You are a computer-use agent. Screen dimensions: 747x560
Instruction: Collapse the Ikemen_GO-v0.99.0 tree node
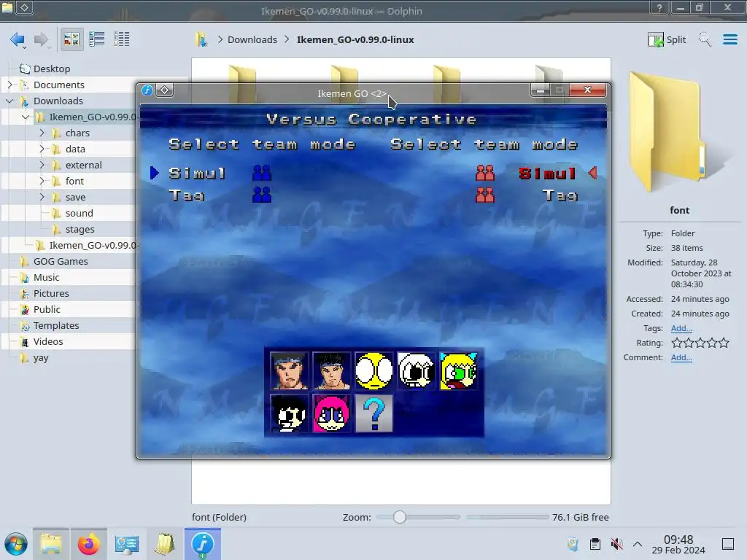[x=26, y=117]
